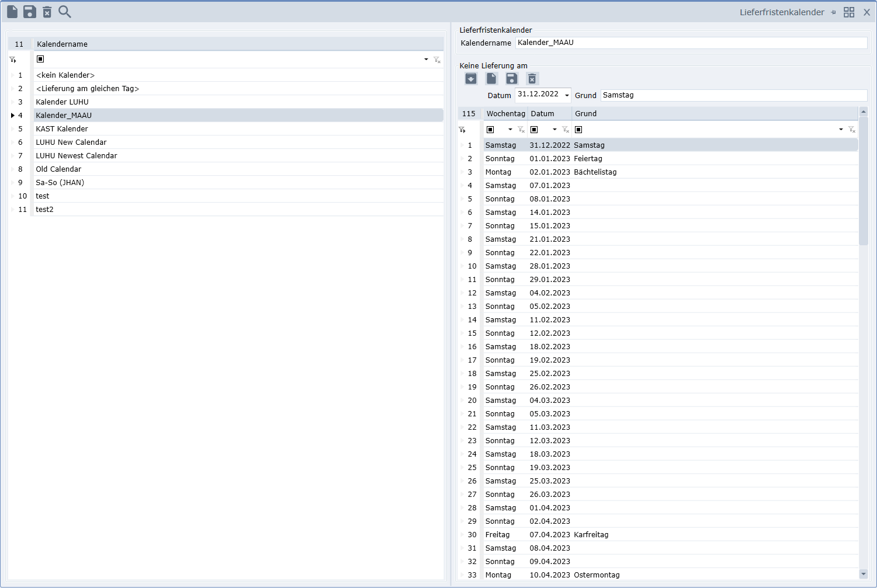Expand the Kalendername filter dropdown
This screenshot has width=877, height=588.
pyautogui.click(x=426, y=60)
